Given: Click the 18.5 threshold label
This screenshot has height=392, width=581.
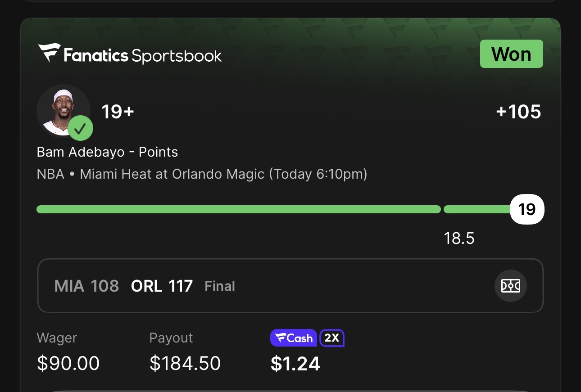Looking at the screenshot, I should click(459, 238).
